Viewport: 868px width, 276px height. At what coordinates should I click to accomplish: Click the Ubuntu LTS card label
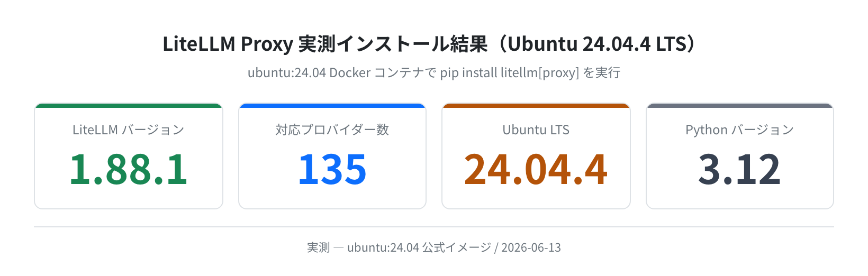536,130
